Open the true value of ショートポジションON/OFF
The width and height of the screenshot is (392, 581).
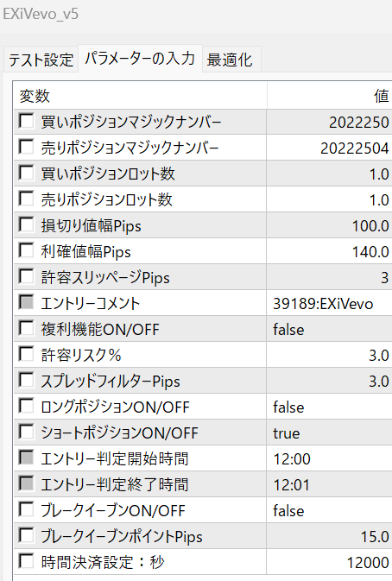click(329, 433)
